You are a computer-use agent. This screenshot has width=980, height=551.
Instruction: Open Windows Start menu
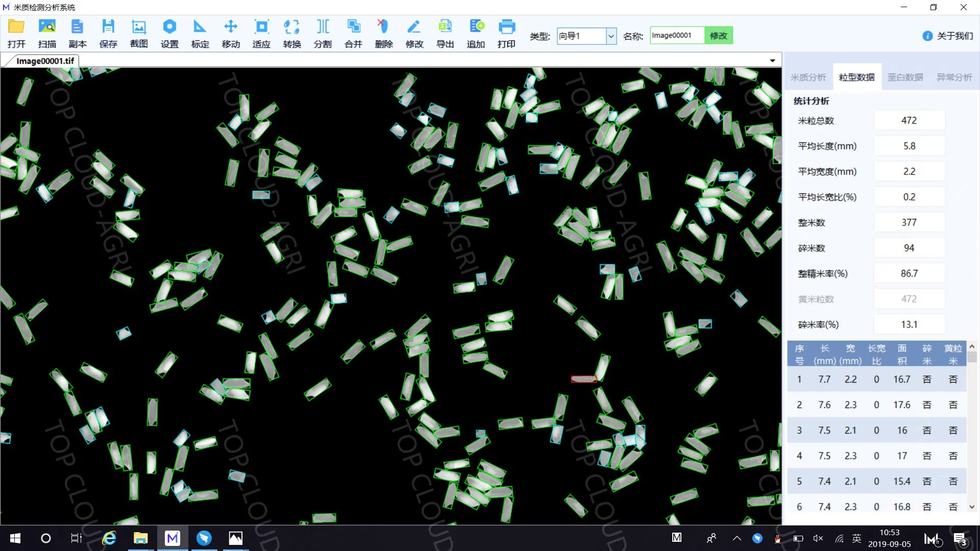point(15,538)
